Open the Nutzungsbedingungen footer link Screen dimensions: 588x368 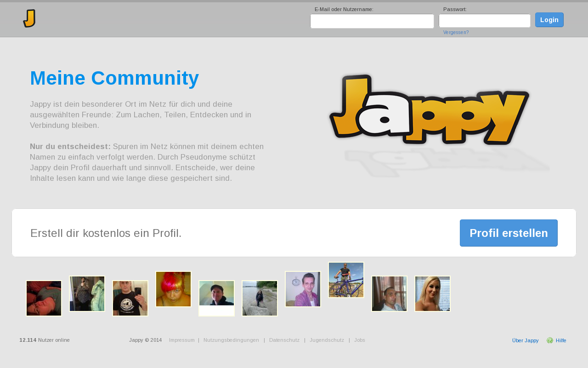click(x=231, y=340)
